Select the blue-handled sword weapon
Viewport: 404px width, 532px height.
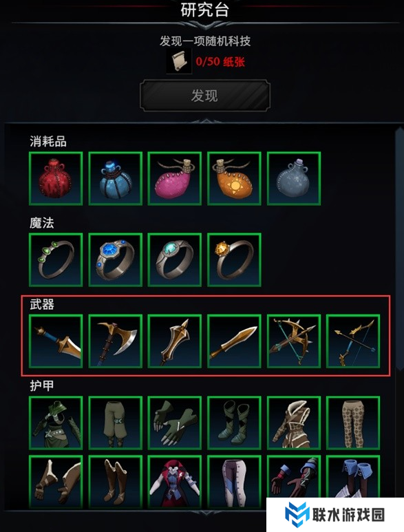pos(56,341)
